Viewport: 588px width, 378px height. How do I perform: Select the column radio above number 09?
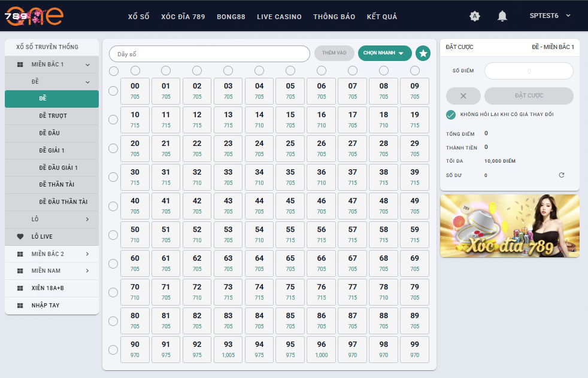tap(415, 71)
